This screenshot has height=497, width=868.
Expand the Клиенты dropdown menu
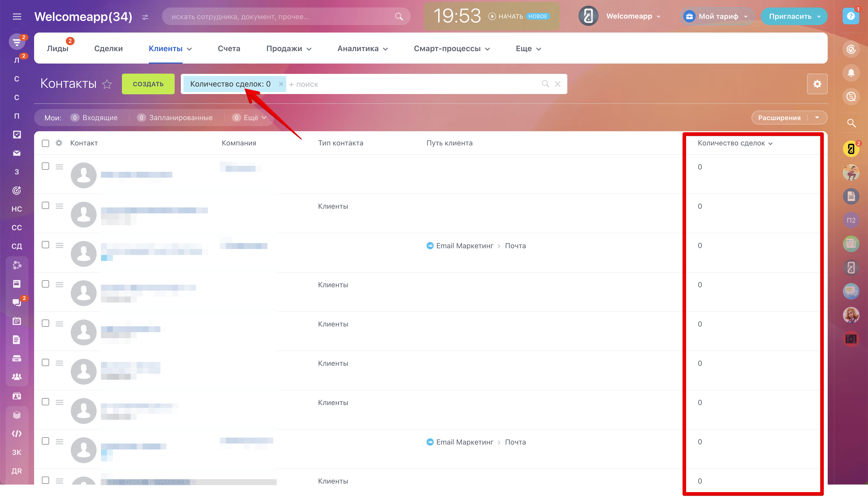click(x=189, y=49)
